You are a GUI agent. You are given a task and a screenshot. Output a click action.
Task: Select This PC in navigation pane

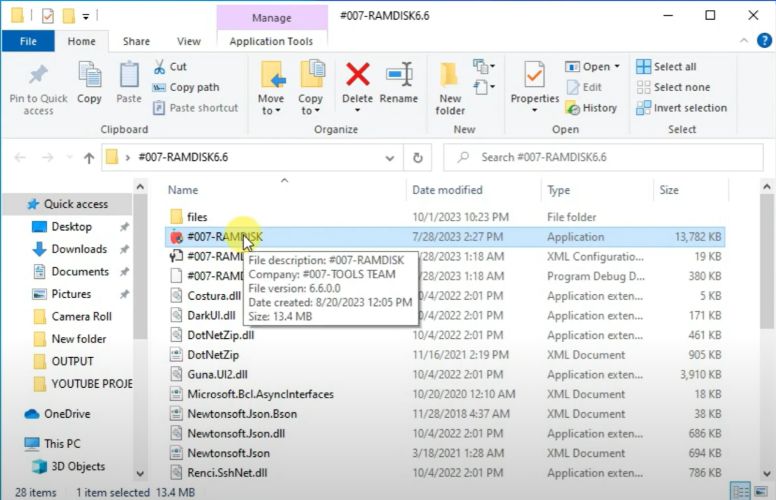tap(61, 444)
